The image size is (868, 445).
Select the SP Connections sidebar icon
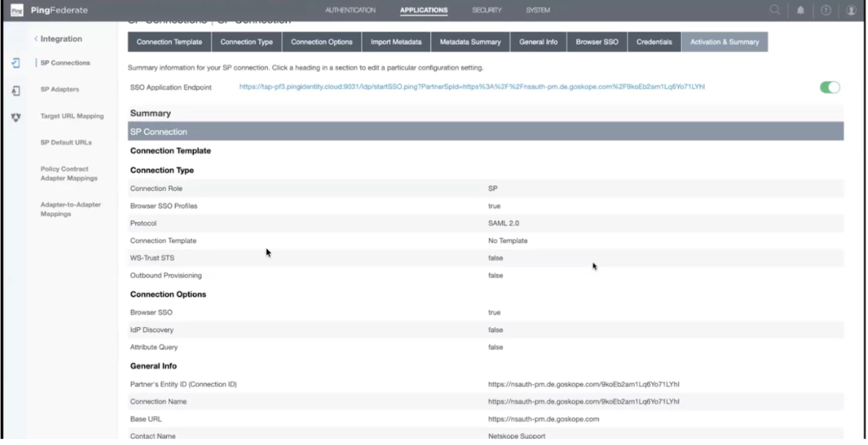[x=16, y=63]
